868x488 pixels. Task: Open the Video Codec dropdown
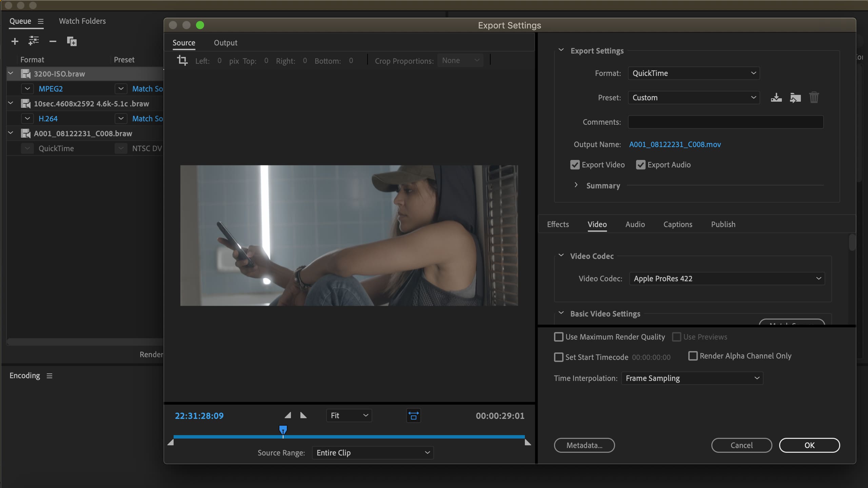727,279
